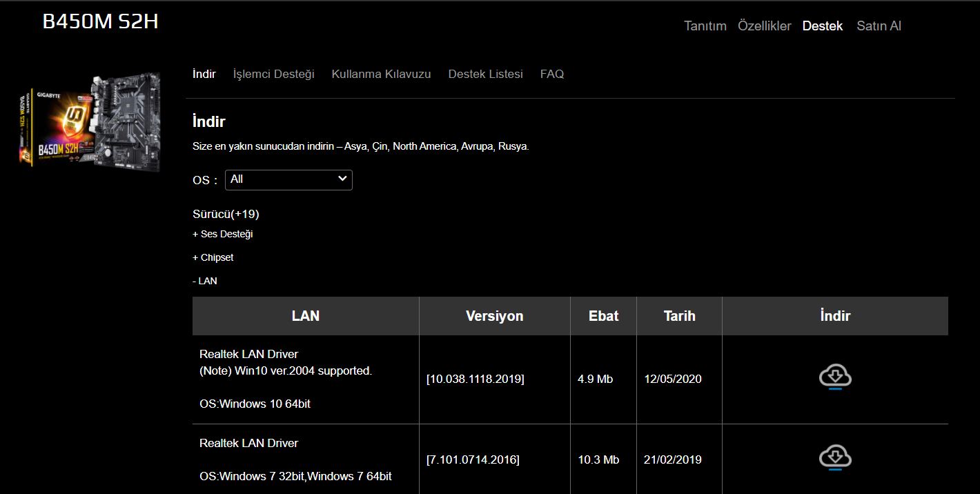Choose the Çin download server link

point(380,147)
